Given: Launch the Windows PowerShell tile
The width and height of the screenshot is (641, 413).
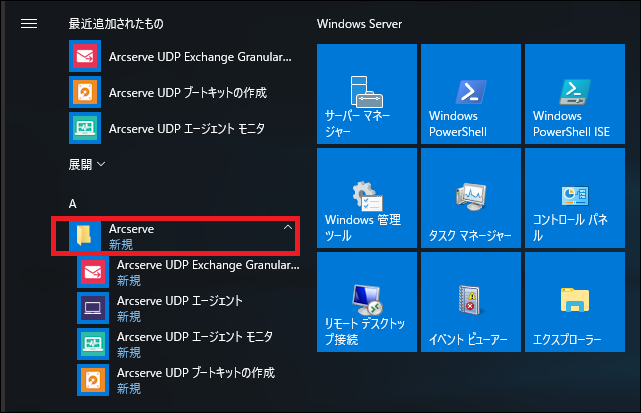Looking at the screenshot, I should pos(471,94).
